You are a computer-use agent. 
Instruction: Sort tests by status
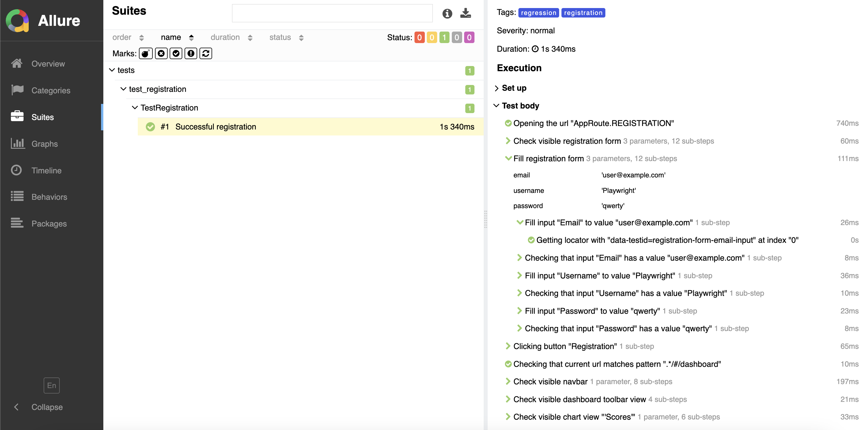tap(286, 37)
